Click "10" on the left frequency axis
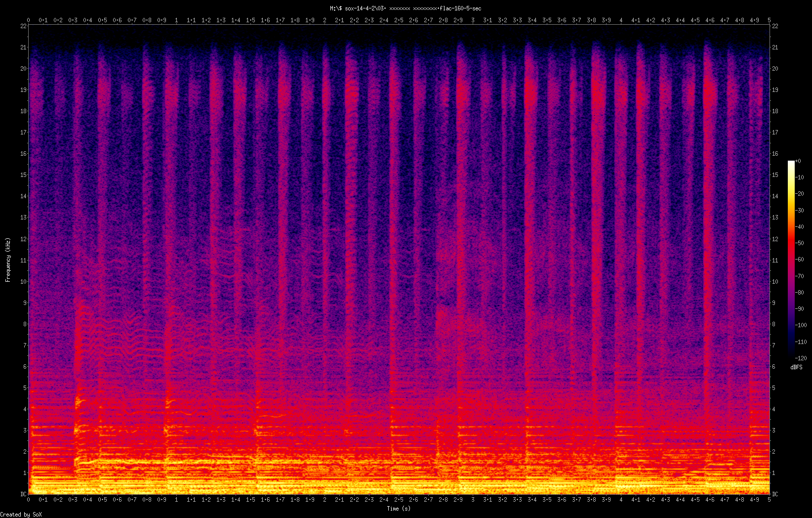 (23, 282)
